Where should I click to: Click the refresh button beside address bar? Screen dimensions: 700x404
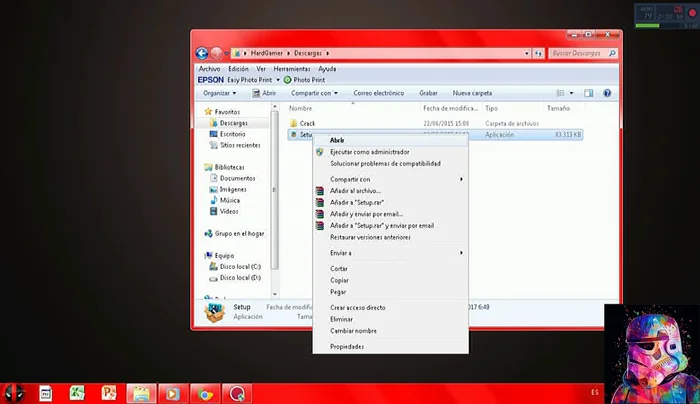538,54
